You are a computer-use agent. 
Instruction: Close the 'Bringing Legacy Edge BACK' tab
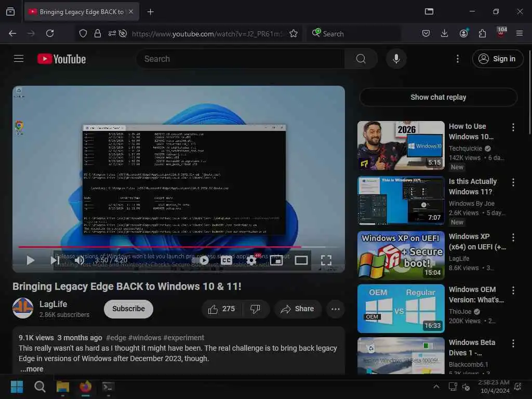[131, 11]
